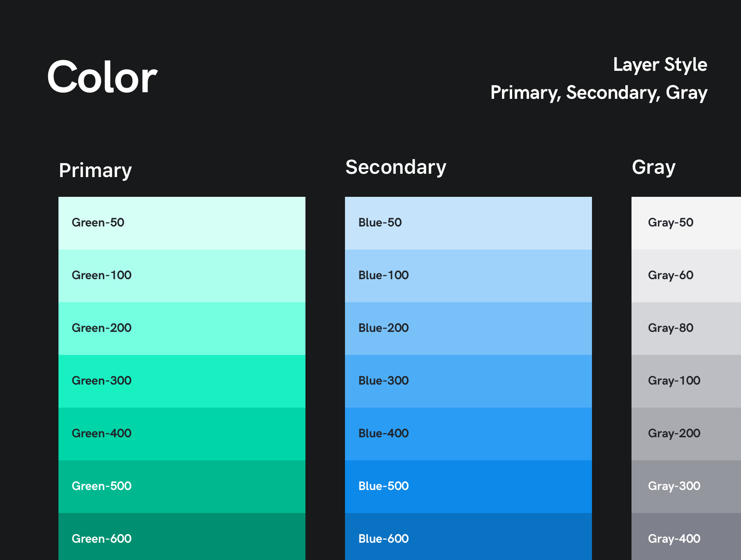Pick the Gray-50 color swatch
The width and height of the screenshot is (741, 560).
[686, 223]
